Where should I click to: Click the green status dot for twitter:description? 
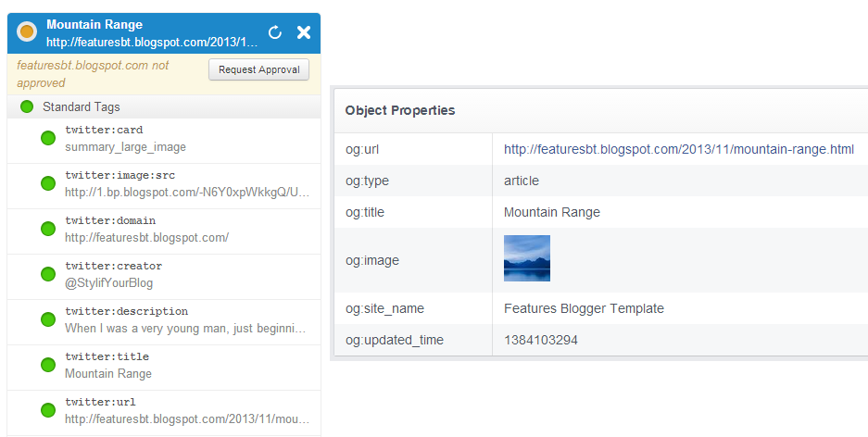48,319
